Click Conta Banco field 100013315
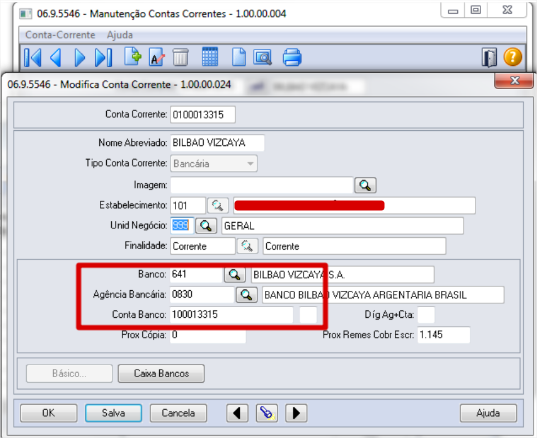Image resolution: width=537 pixels, height=438 pixels. point(232,315)
